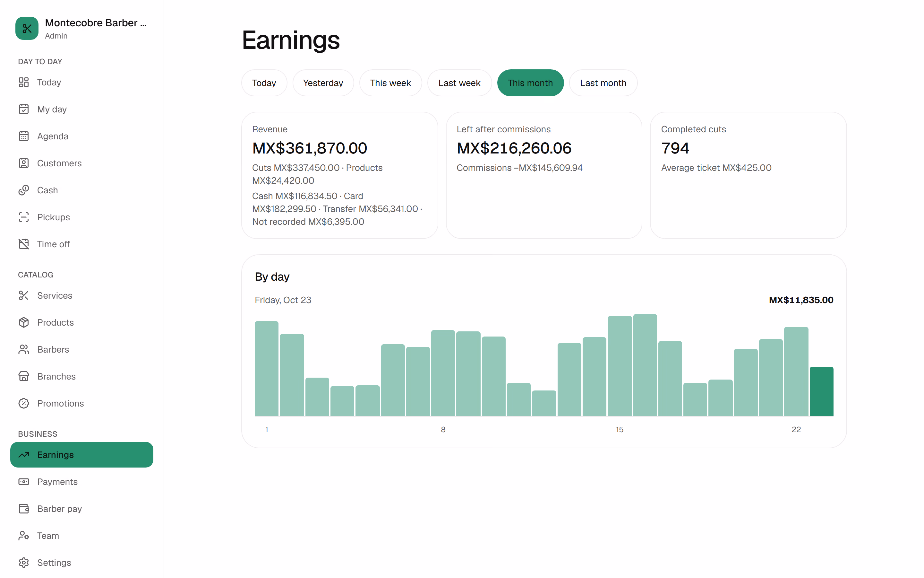The image size is (924, 578).
Task: Click the Montecobre scissors logo icon
Action: (27, 28)
